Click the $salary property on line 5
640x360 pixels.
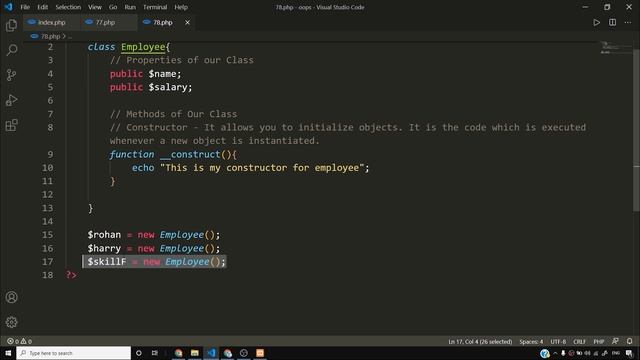(x=168, y=87)
